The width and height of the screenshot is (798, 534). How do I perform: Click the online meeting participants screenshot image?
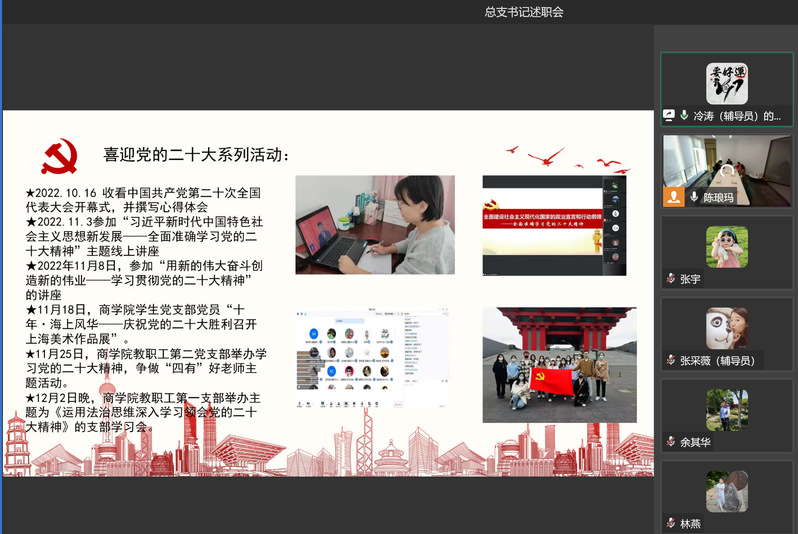coord(365,358)
